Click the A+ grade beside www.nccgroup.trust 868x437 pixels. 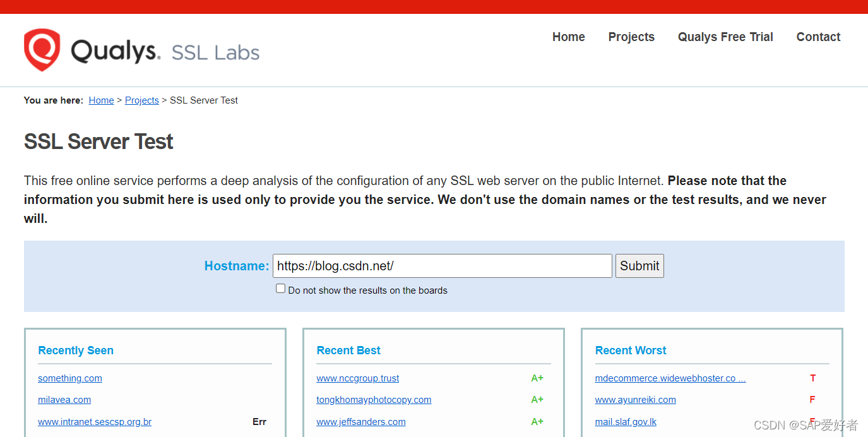tap(537, 378)
